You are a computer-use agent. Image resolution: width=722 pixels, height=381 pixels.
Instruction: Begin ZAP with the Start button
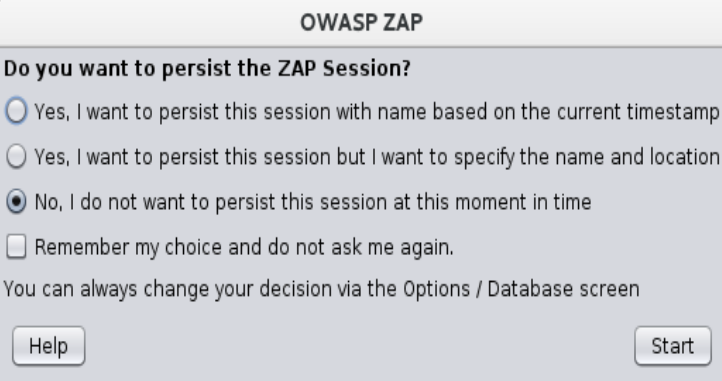click(673, 346)
